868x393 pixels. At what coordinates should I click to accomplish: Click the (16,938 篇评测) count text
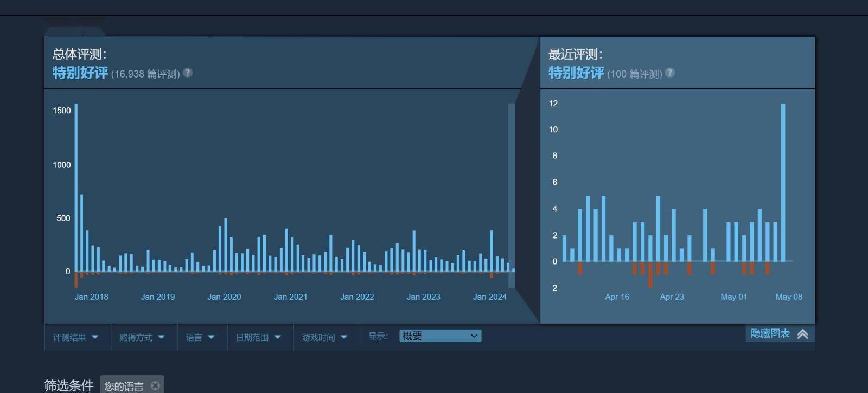tap(145, 74)
